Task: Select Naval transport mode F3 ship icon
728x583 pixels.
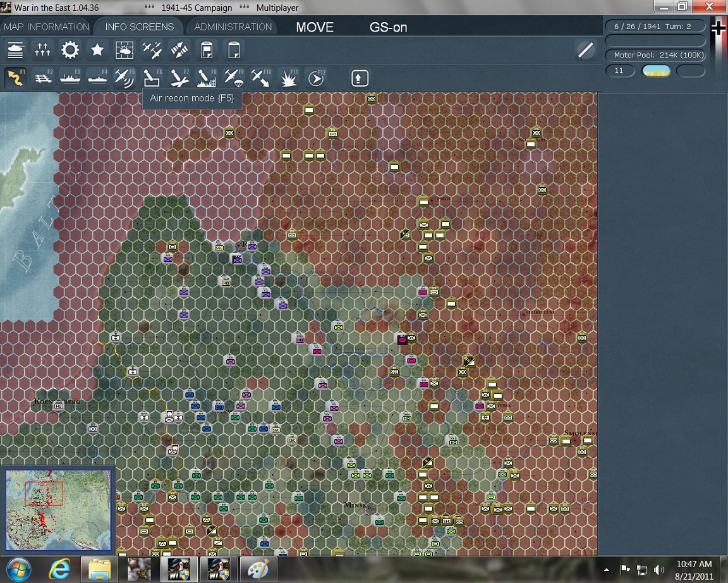Action: click(70, 78)
